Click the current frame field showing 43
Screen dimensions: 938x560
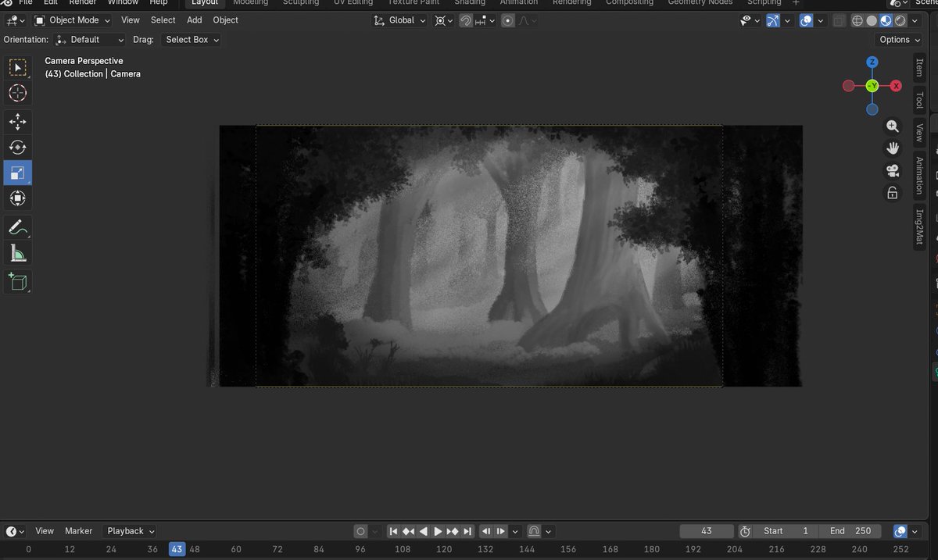pyautogui.click(x=707, y=531)
